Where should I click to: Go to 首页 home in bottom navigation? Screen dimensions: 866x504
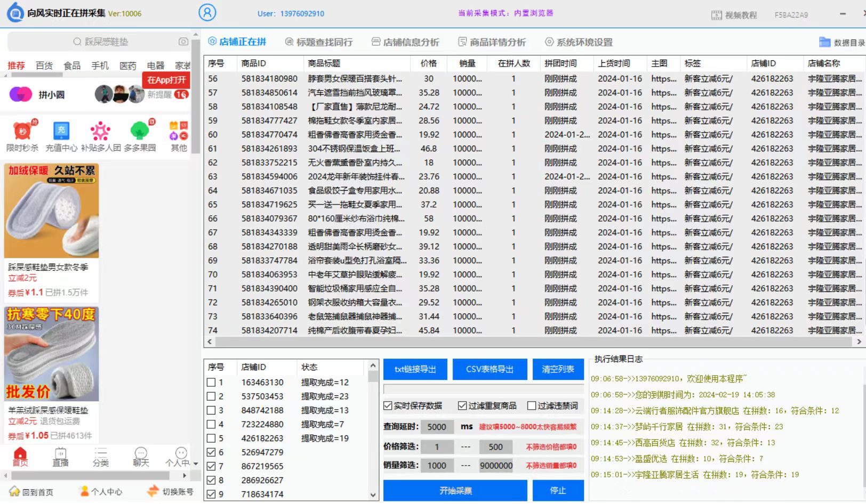(x=20, y=457)
